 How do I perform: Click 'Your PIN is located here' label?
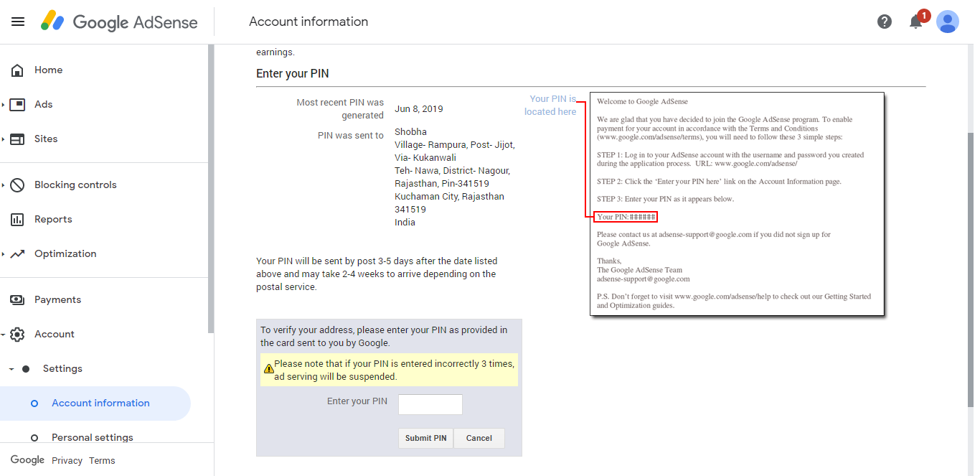(550, 105)
